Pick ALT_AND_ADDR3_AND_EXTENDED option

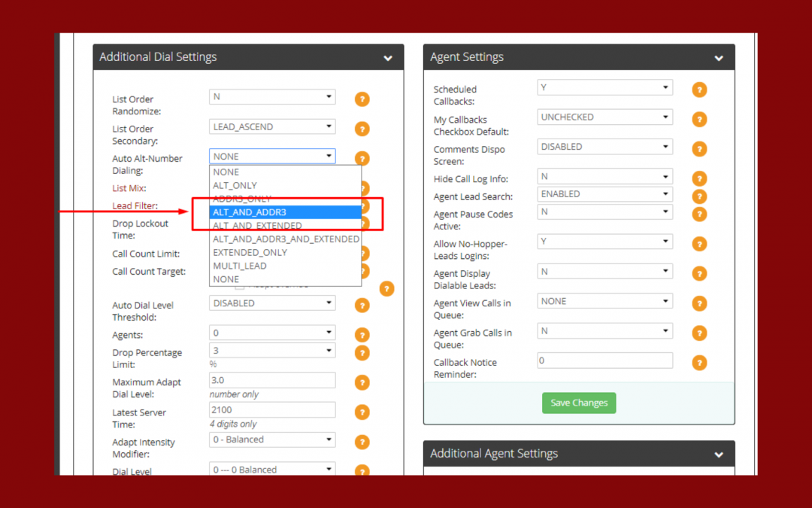click(x=286, y=239)
